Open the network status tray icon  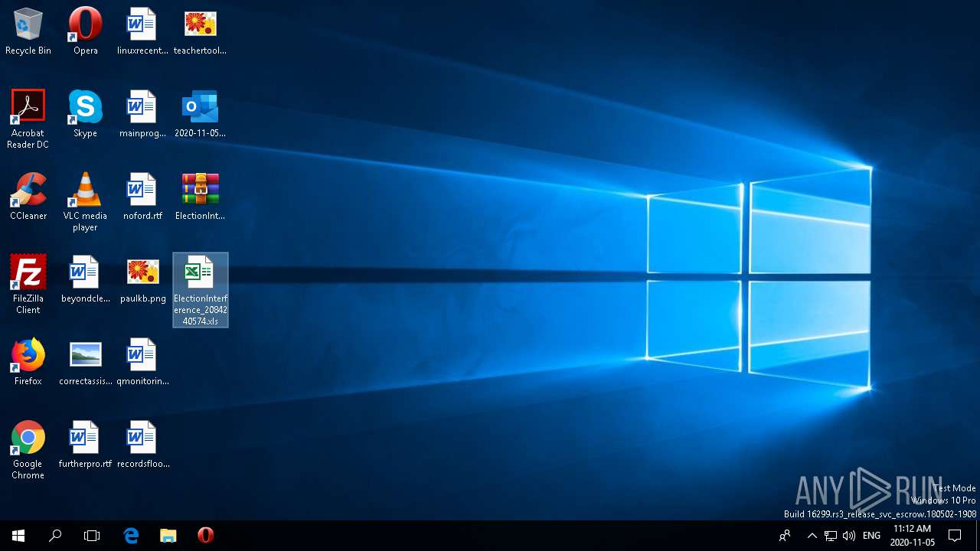tap(830, 536)
